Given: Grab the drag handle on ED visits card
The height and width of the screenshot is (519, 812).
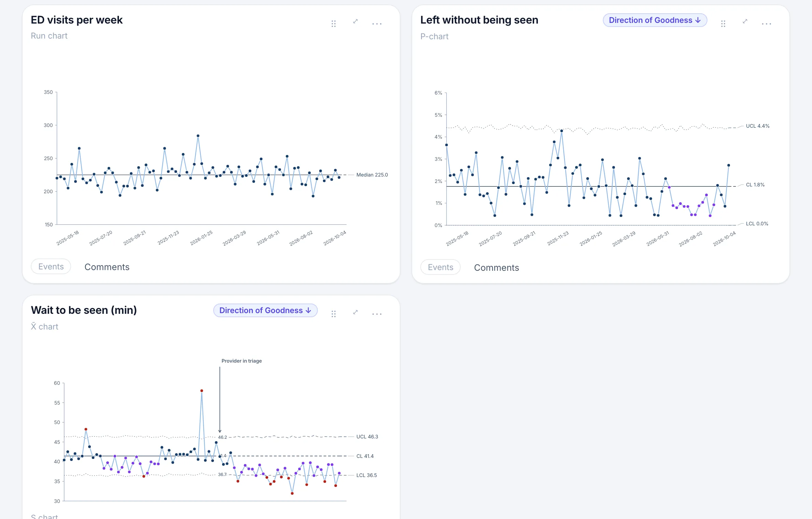Looking at the screenshot, I should tap(334, 24).
